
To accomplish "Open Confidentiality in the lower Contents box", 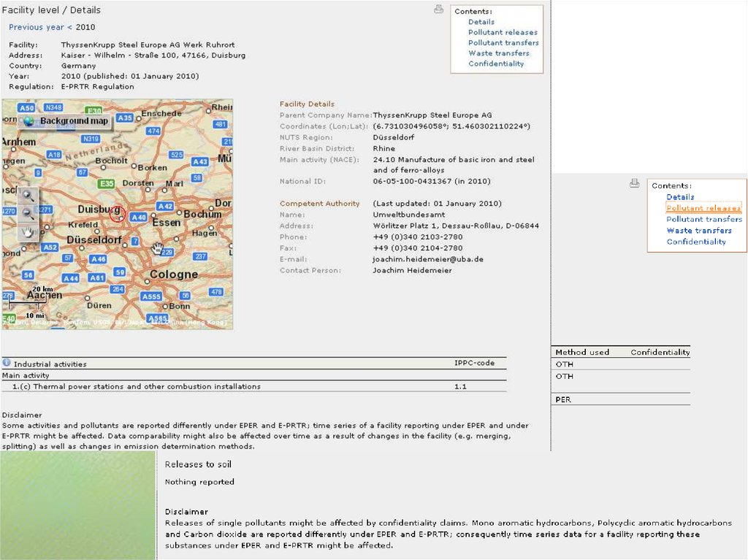I will (696, 242).
